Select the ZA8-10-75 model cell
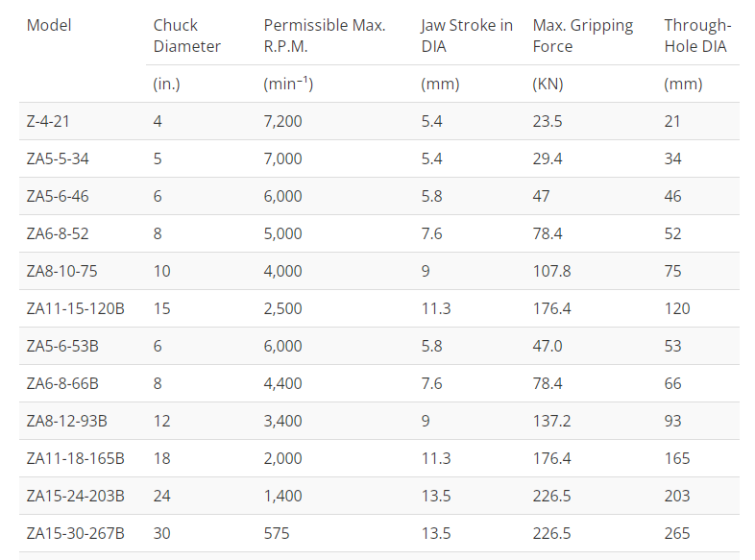Viewport: 755px width, 560px height. [x=61, y=271]
